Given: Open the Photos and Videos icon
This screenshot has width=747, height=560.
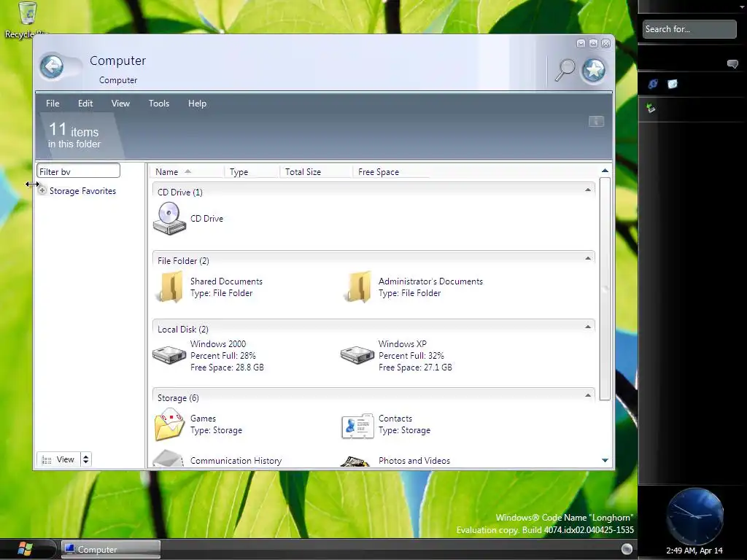Looking at the screenshot, I should [355, 462].
